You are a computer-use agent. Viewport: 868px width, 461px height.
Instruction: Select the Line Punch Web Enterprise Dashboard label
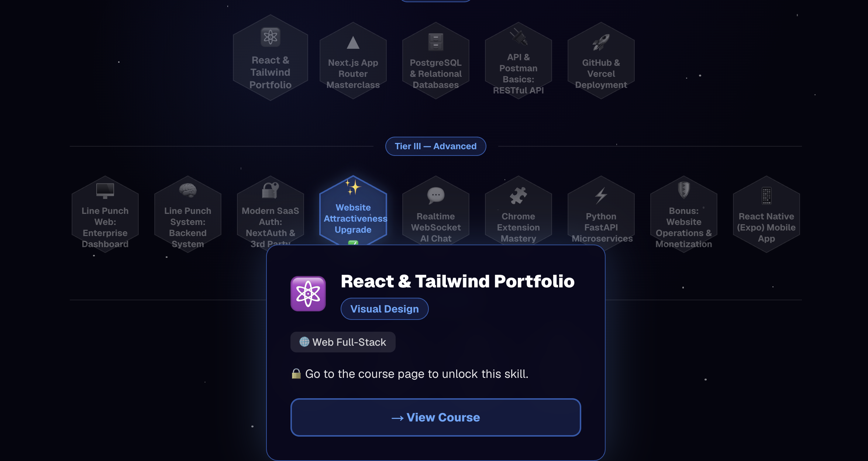click(105, 228)
